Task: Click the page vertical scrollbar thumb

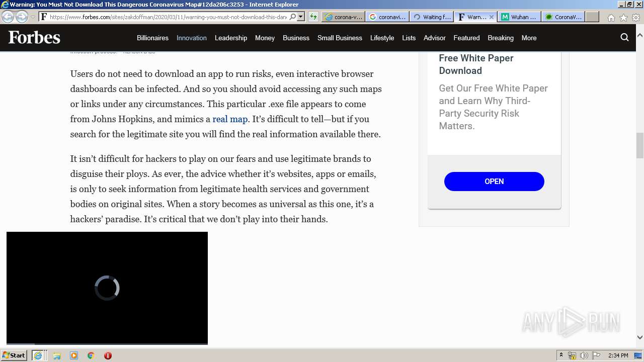Action: [639, 145]
